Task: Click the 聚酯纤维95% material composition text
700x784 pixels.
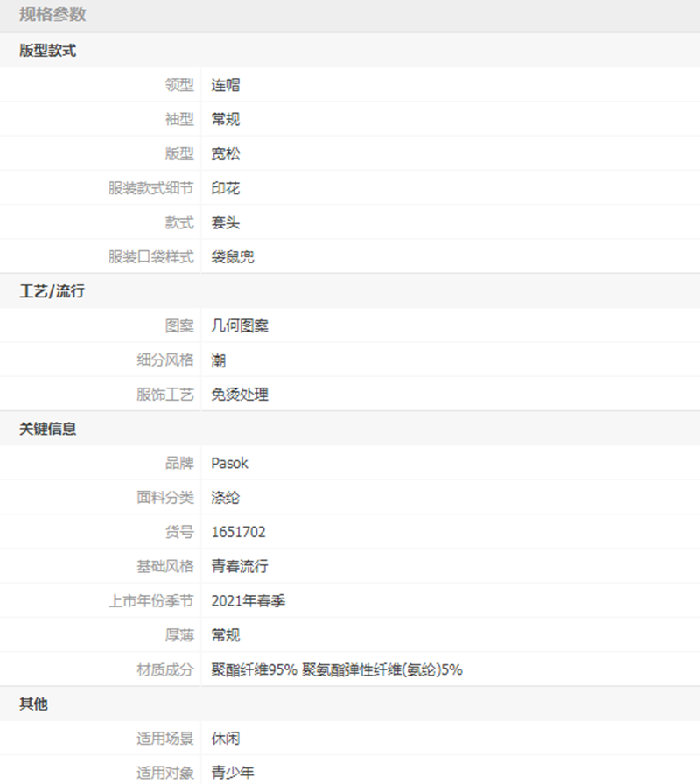Action: pos(255,670)
